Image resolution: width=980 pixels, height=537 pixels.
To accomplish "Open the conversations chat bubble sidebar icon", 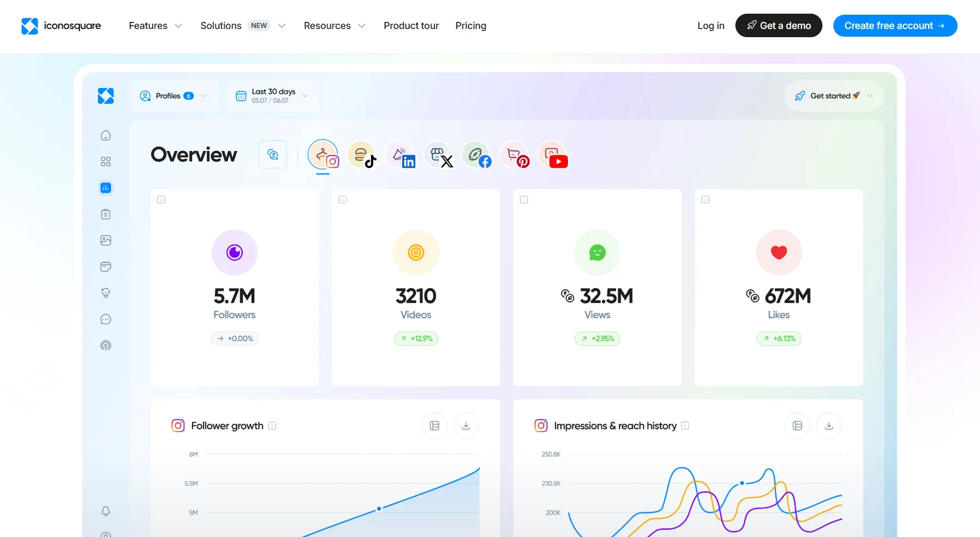I will point(106,319).
